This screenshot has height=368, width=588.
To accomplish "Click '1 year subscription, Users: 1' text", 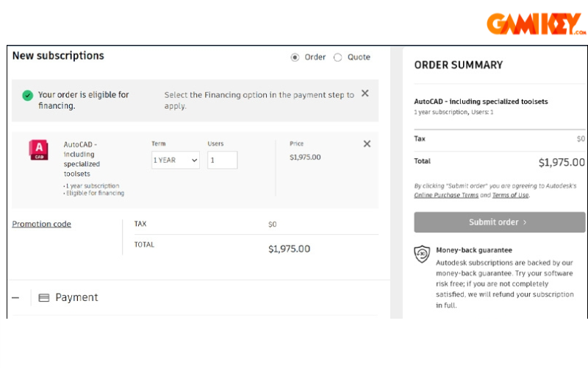I will coord(453,112).
